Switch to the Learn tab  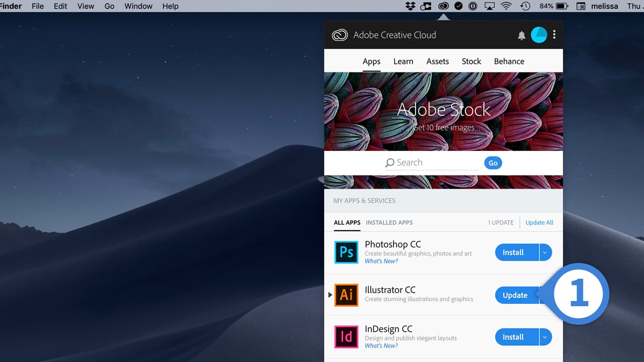403,61
